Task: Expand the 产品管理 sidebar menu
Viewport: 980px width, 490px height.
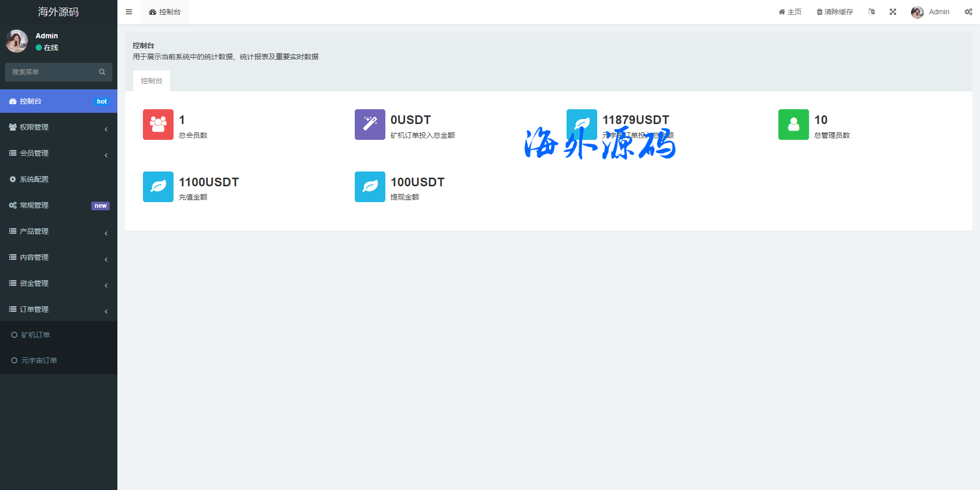Action: pyautogui.click(x=58, y=232)
